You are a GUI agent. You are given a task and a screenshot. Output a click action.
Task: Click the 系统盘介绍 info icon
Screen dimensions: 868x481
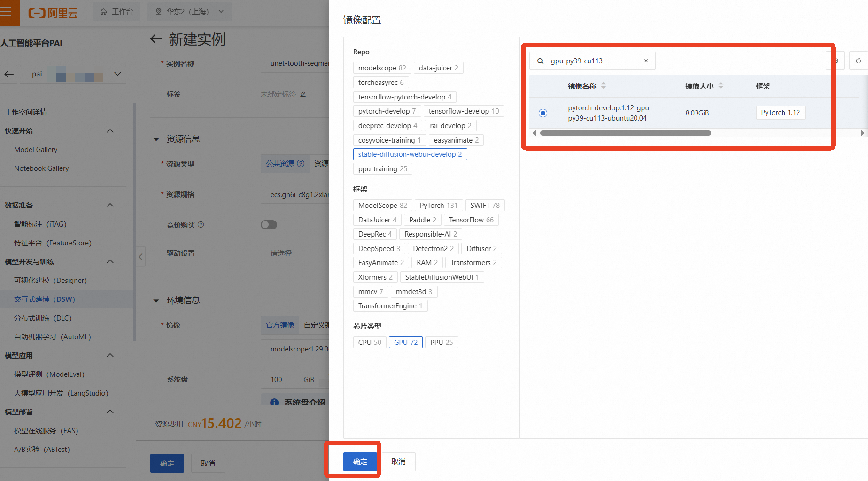pyautogui.click(x=274, y=402)
